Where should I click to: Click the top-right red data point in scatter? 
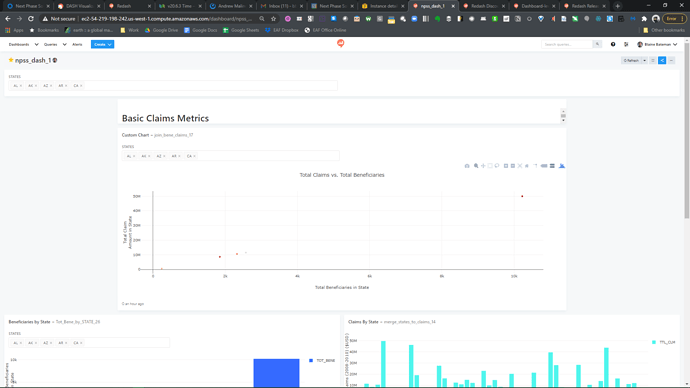pos(522,196)
